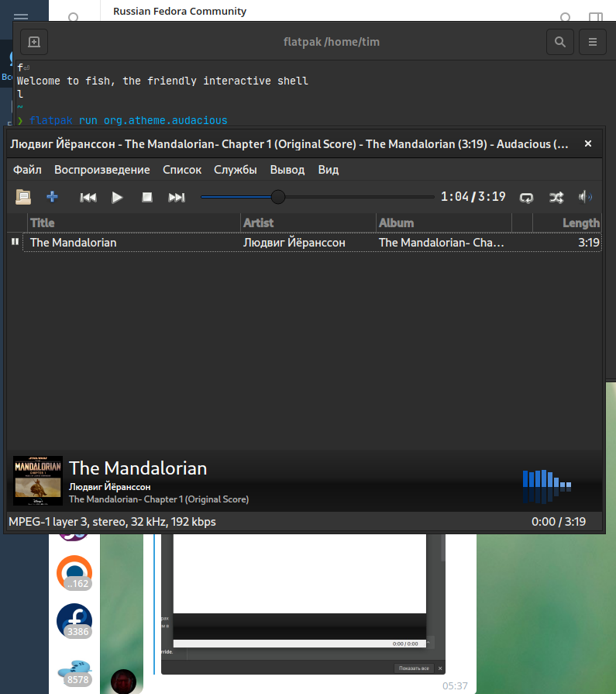Open the volume control speaker icon
The image size is (616, 694).
[585, 197]
